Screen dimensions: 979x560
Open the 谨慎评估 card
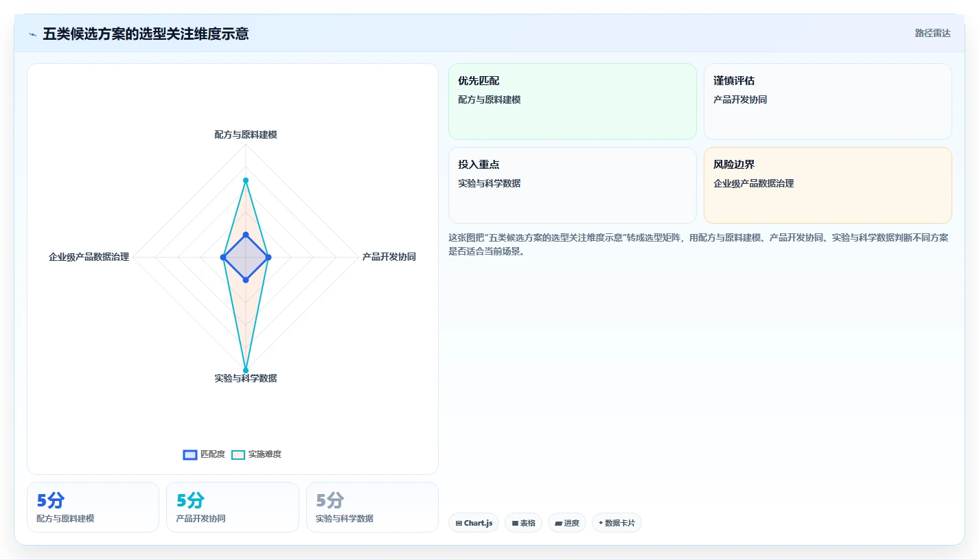(x=828, y=102)
